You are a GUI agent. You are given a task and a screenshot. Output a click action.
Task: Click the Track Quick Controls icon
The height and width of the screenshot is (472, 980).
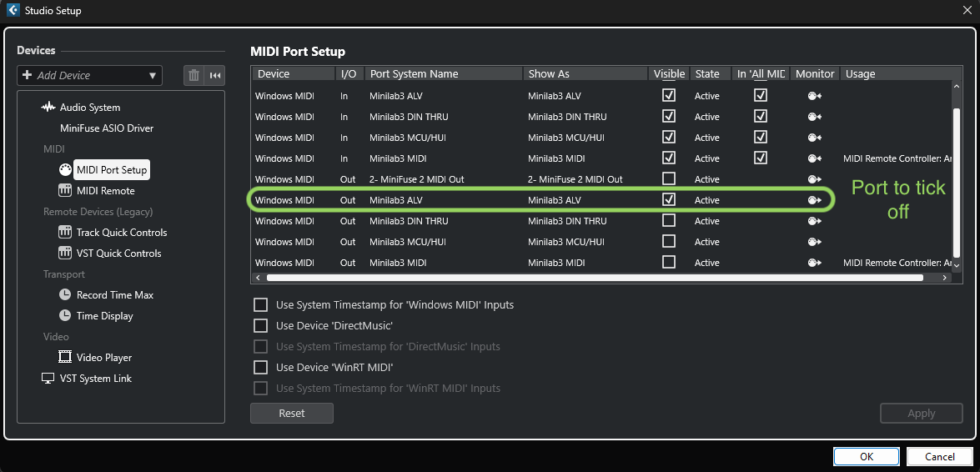click(x=65, y=233)
